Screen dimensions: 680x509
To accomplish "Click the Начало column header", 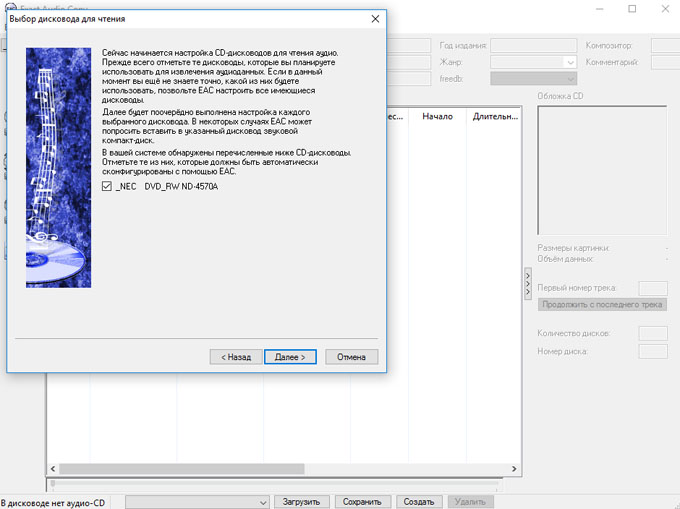I will [x=437, y=117].
